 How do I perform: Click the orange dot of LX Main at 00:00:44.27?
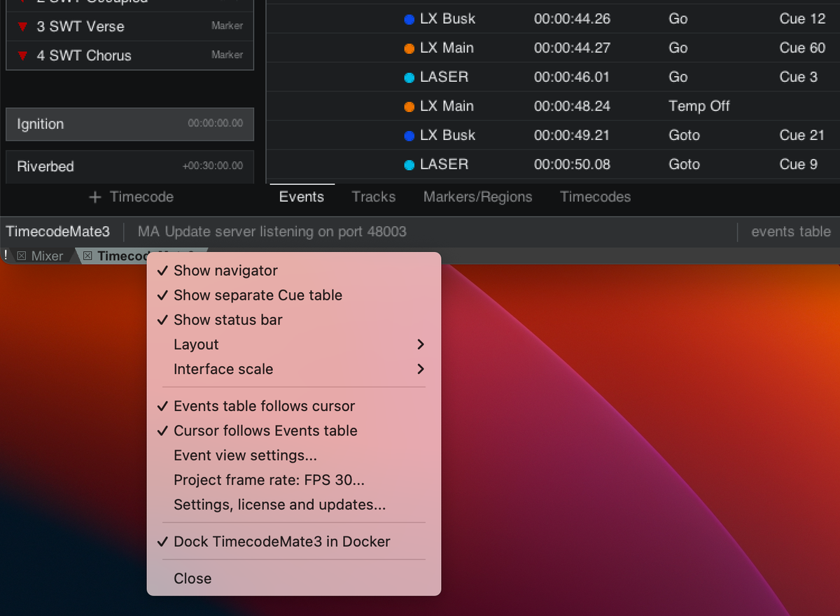(x=409, y=49)
